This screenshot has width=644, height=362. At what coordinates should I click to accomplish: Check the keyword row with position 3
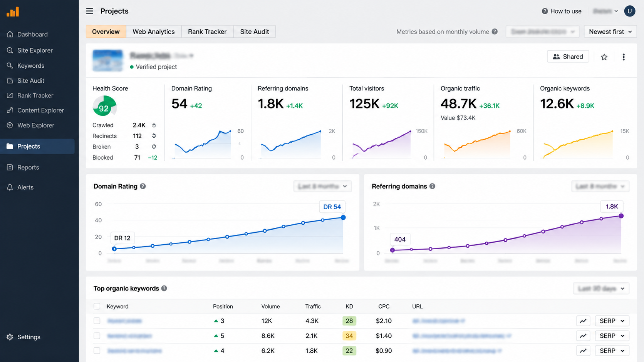[97, 321]
